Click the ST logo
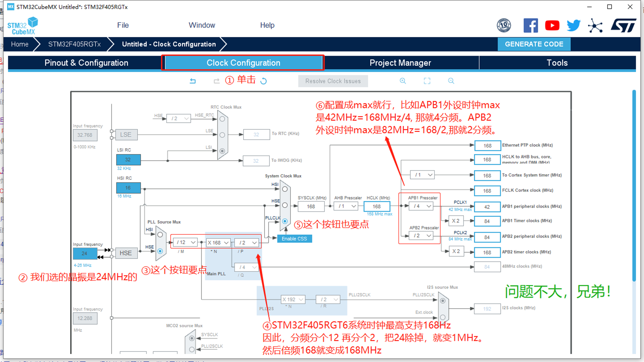This screenshot has width=644, height=362. pyautogui.click(x=624, y=25)
